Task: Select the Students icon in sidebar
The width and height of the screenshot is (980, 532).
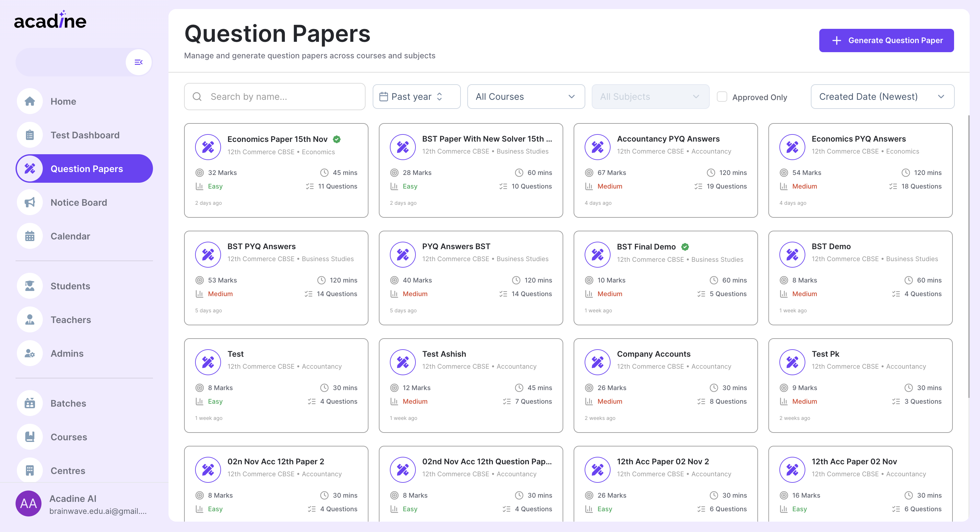Action: pos(30,285)
